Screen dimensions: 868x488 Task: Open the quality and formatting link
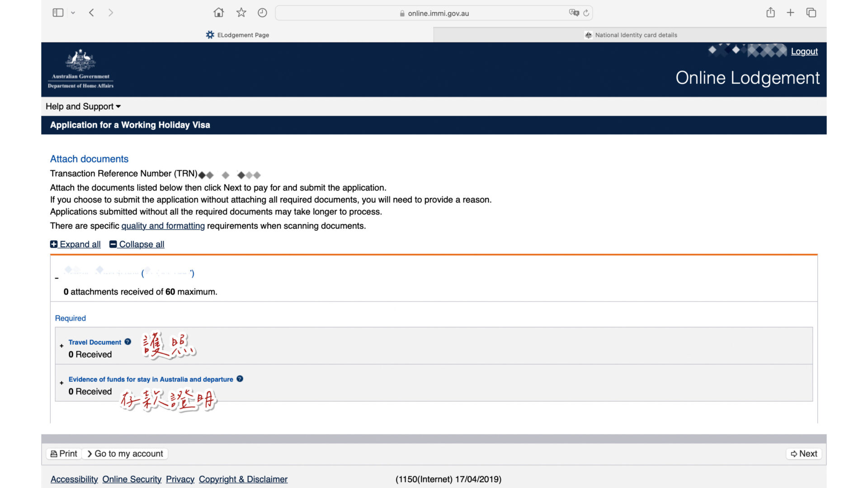click(163, 226)
